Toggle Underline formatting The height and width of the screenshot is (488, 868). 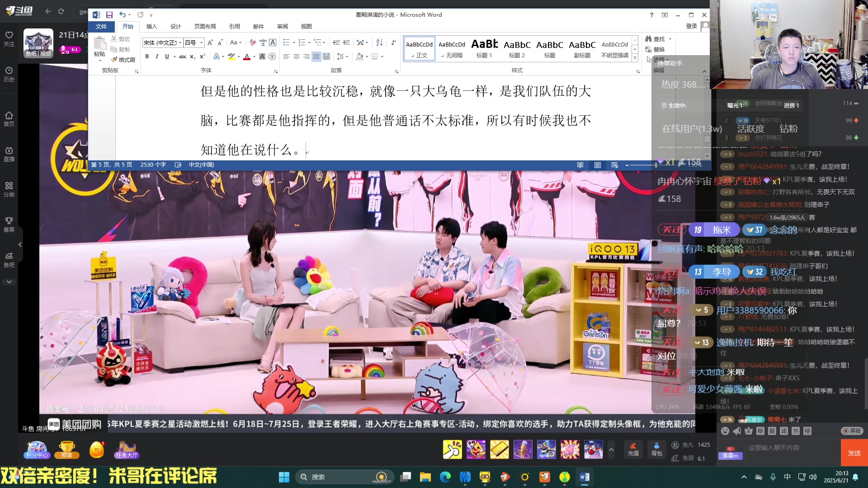coord(167,56)
